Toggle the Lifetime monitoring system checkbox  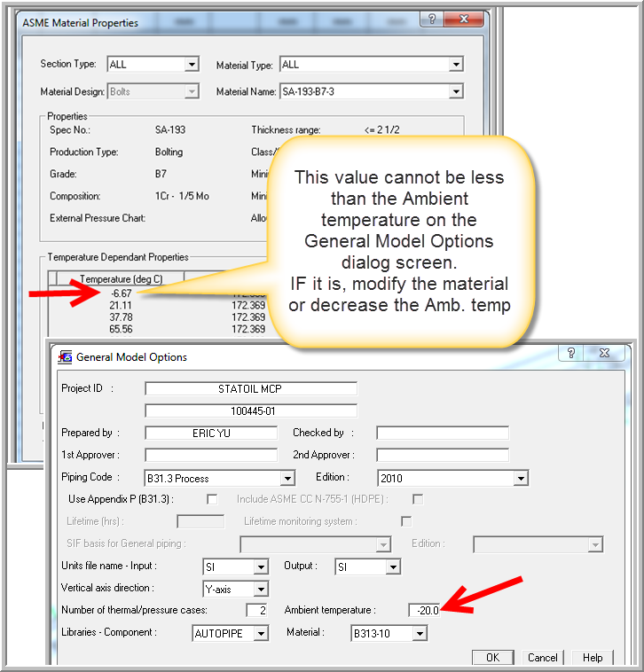coord(406,521)
